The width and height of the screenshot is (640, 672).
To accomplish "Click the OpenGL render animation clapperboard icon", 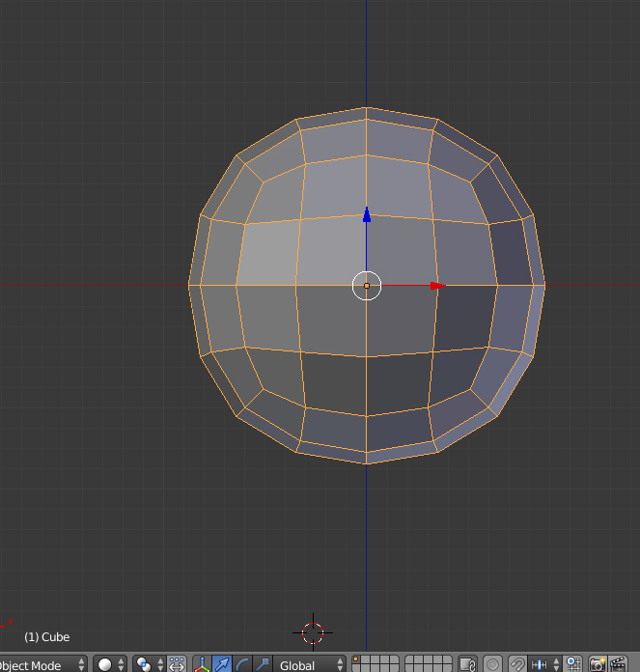I will coord(618,664).
